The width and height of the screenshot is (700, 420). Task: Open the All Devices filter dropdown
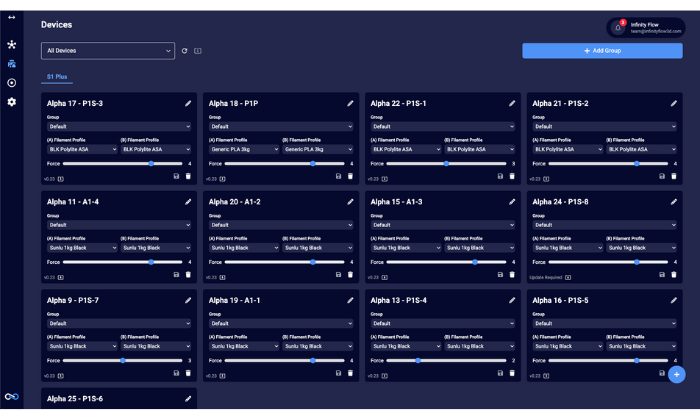pos(108,51)
